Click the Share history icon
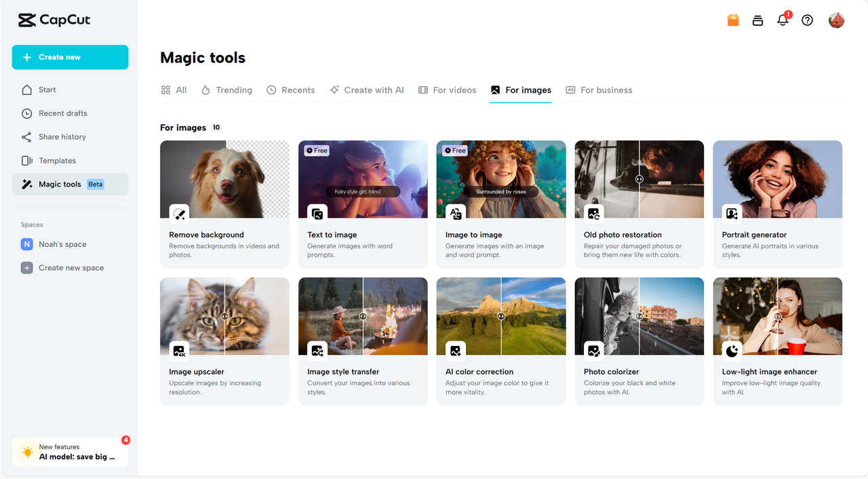The image size is (868, 479). pos(26,137)
